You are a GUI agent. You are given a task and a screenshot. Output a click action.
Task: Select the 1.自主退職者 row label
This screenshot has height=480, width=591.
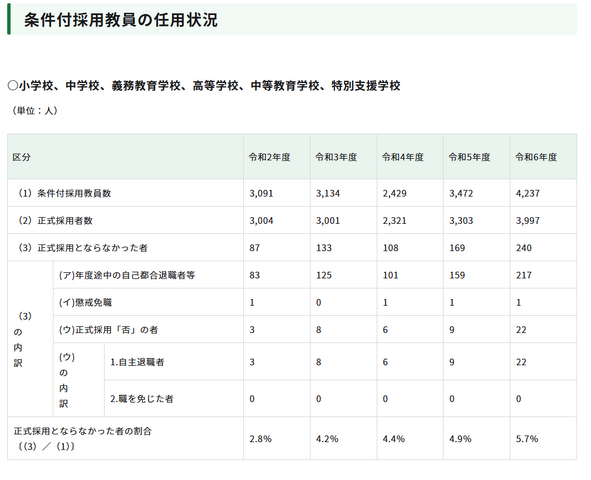pos(137,362)
